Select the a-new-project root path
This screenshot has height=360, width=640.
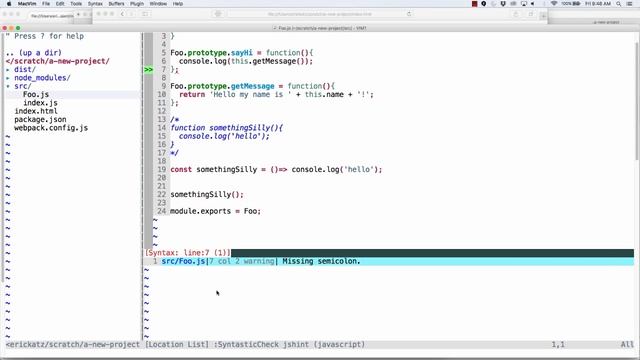point(58,61)
